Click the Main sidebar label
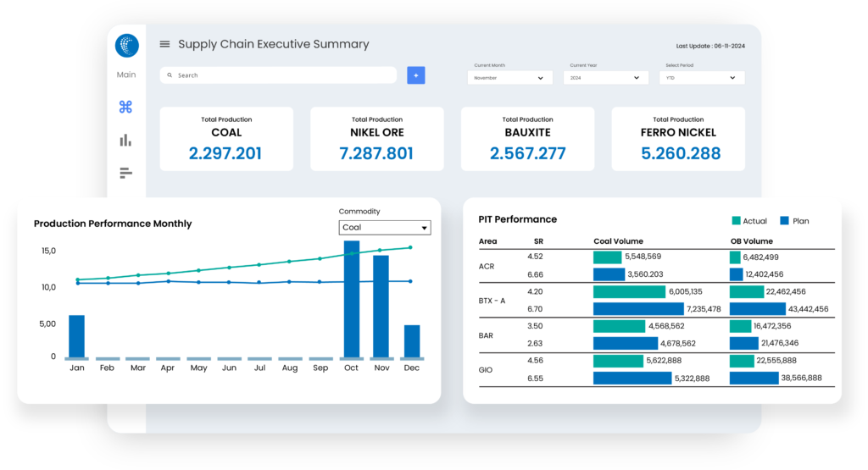This screenshot has width=868, height=470. pos(125,75)
